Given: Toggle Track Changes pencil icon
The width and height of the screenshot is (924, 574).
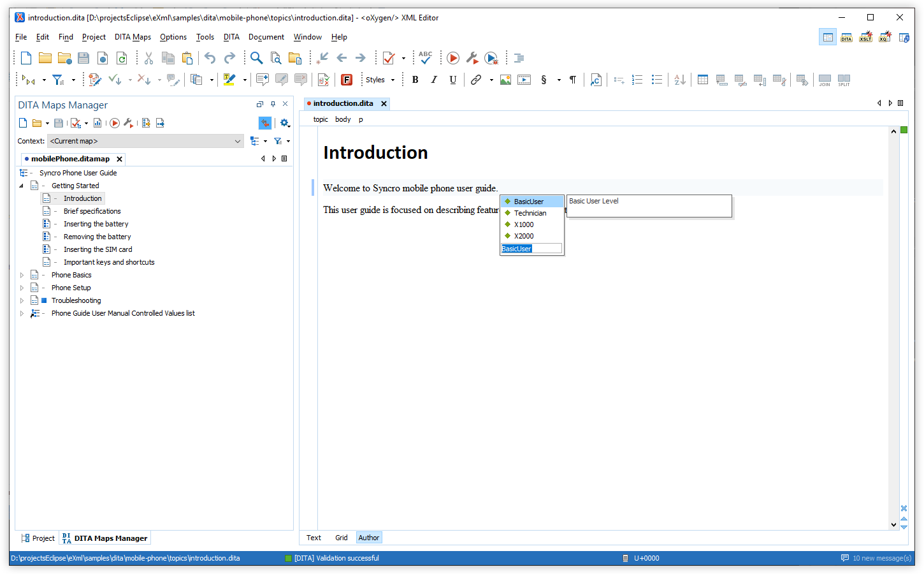Looking at the screenshot, I should [95, 80].
